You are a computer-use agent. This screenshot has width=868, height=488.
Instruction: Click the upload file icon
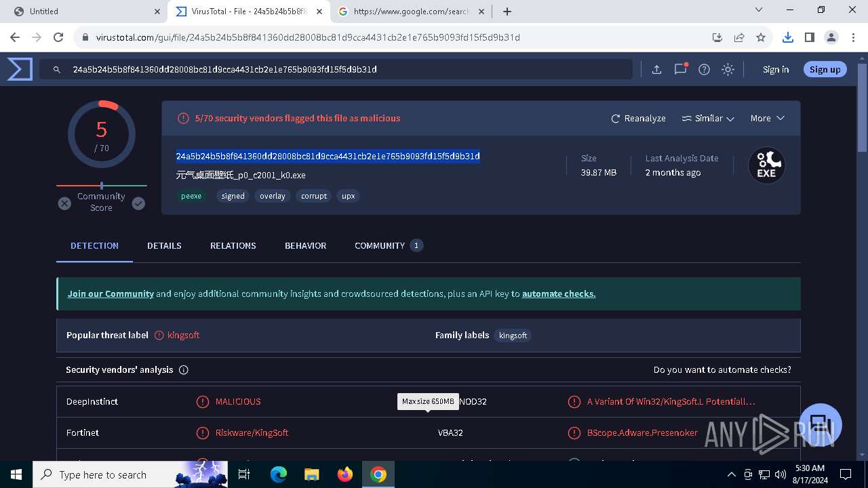[656, 69]
